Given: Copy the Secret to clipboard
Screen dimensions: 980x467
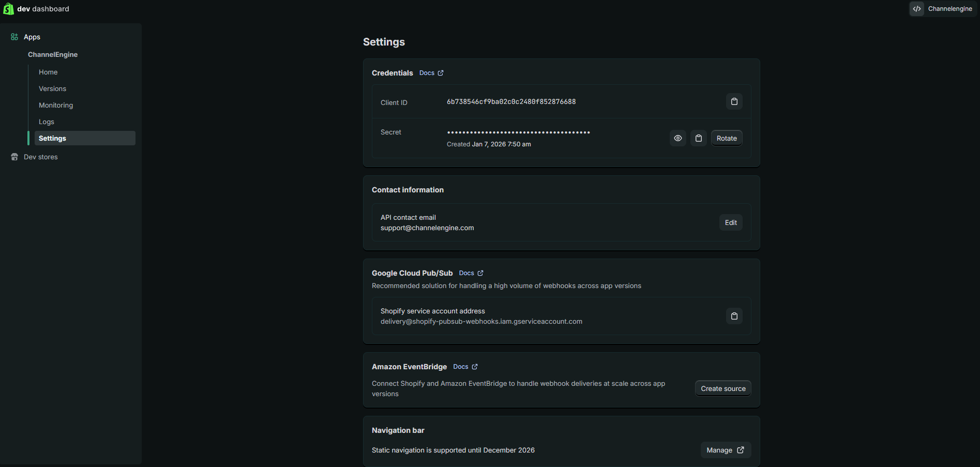Looking at the screenshot, I should 698,138.
